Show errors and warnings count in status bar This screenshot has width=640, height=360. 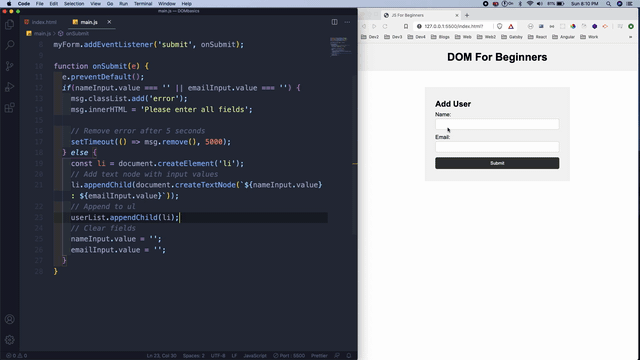tap(17, 356)
